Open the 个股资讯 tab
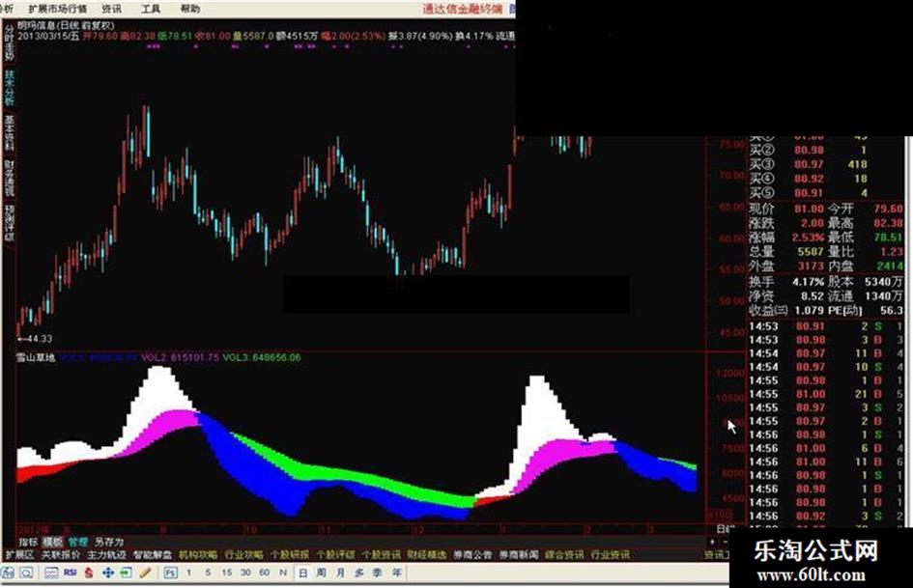The height and width of the screenshot is (588, 913). (x=381, y=555)
